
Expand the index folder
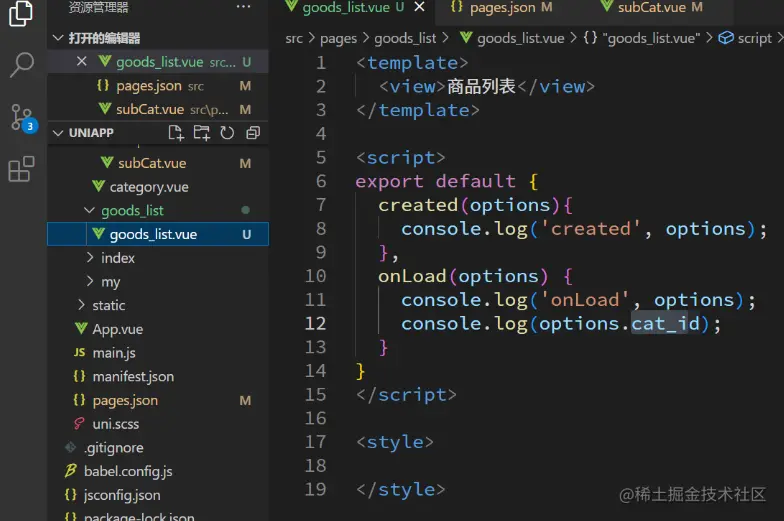pos(90,258)
